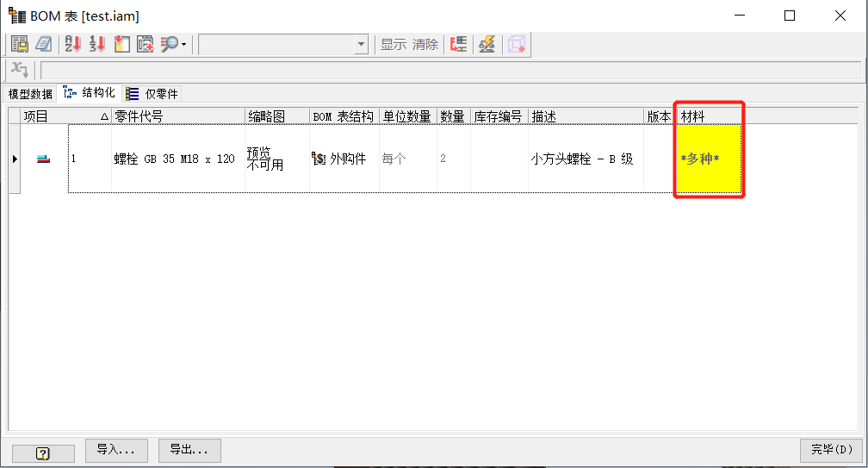Click the 库存编号 column header
This screenshot has width=868, height=468.
point(499,116)
